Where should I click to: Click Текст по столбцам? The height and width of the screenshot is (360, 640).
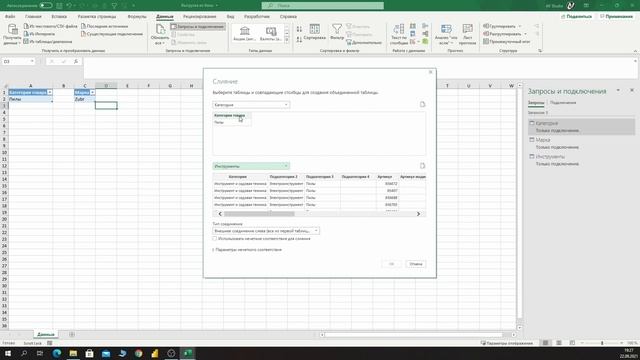point(399,34)
